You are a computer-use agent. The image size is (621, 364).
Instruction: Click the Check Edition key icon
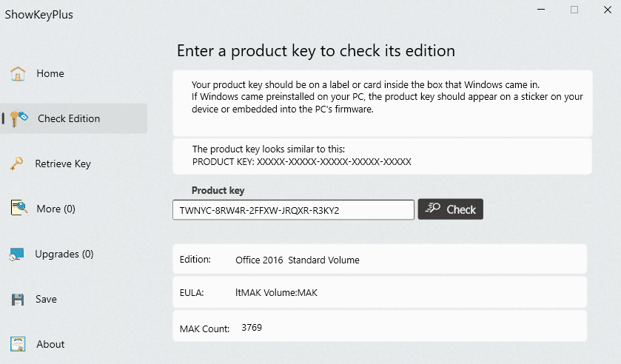click(x=19, y=118)
